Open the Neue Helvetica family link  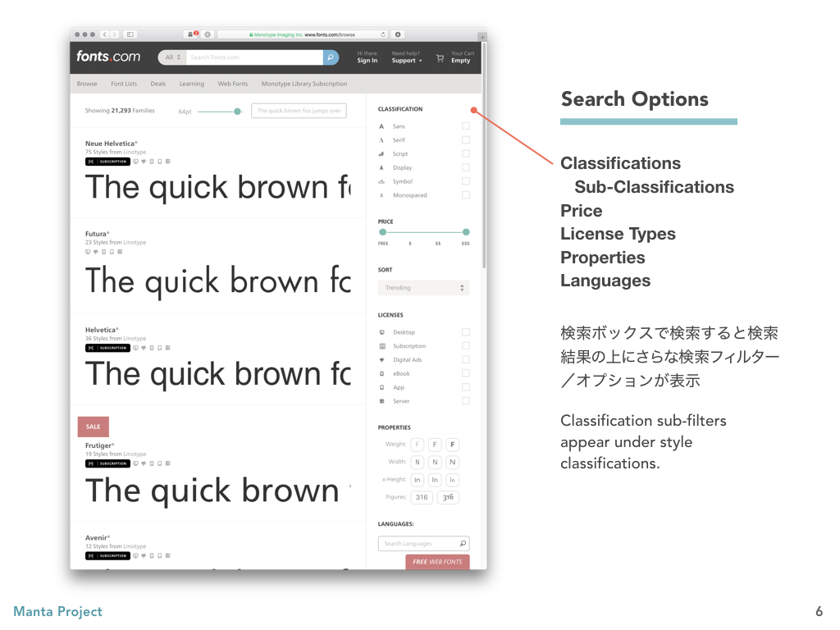coord(111,144)
